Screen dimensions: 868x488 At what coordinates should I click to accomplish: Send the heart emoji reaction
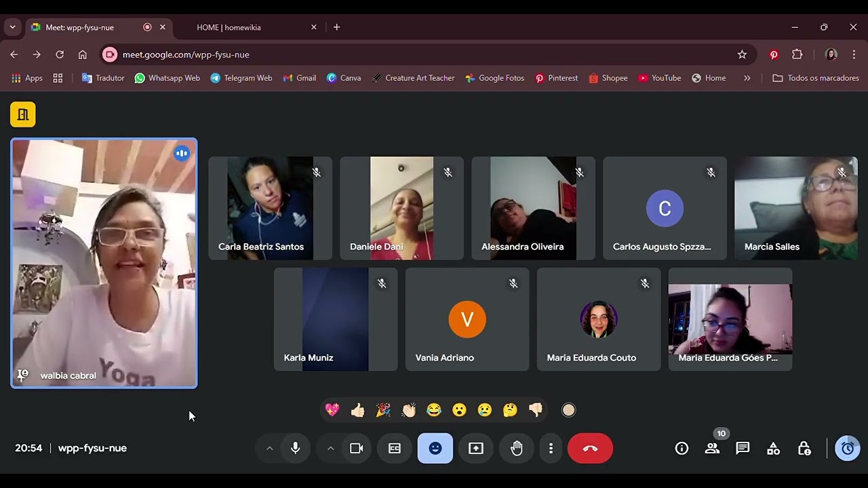pos(332,410)
